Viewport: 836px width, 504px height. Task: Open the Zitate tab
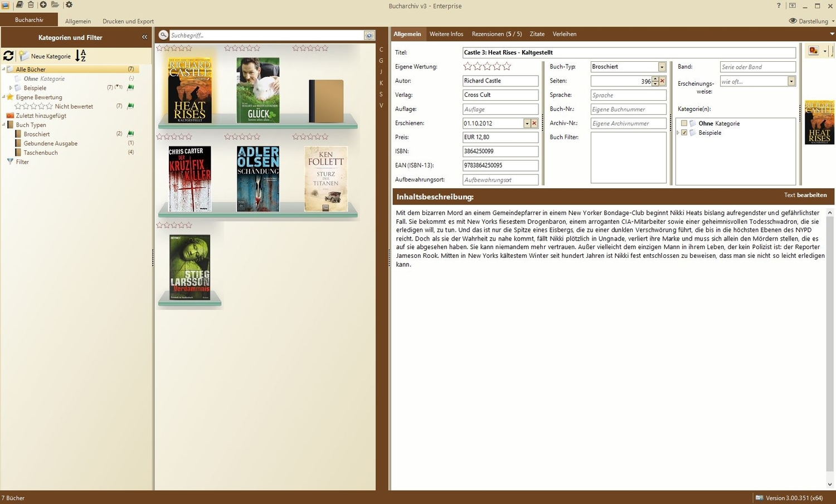537,34
